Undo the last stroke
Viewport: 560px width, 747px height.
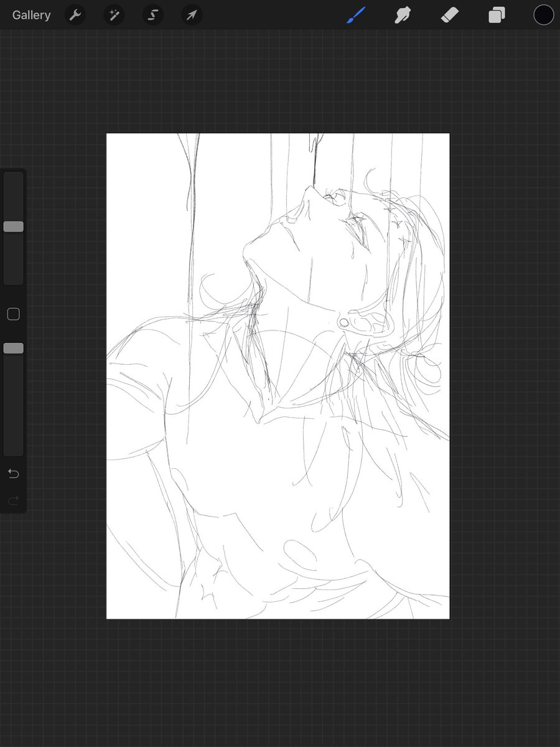(x=13, y=474)
